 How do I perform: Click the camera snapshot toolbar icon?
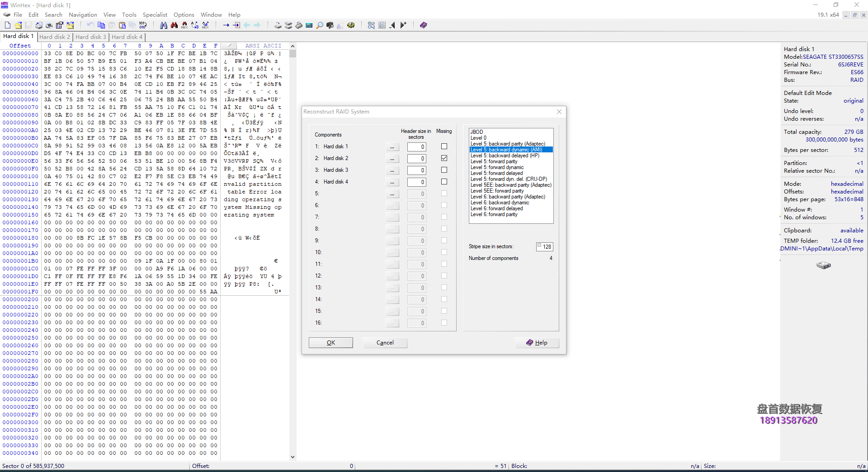click(x=330, y=25)
